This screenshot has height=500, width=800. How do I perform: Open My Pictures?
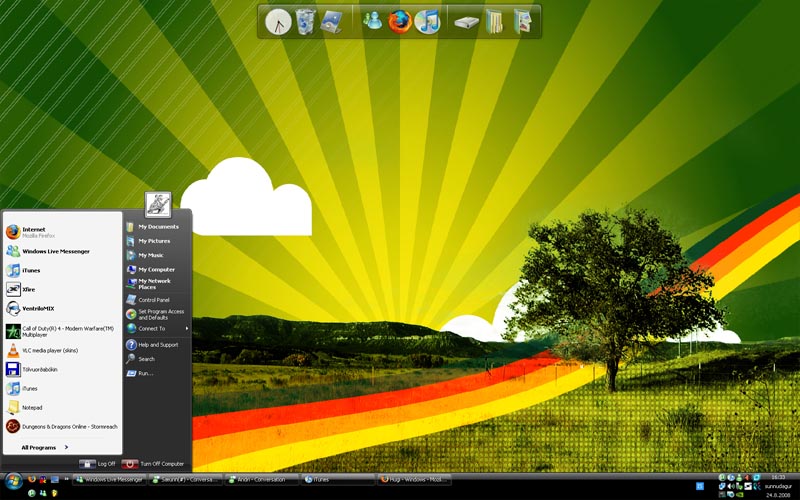[157, 241]
